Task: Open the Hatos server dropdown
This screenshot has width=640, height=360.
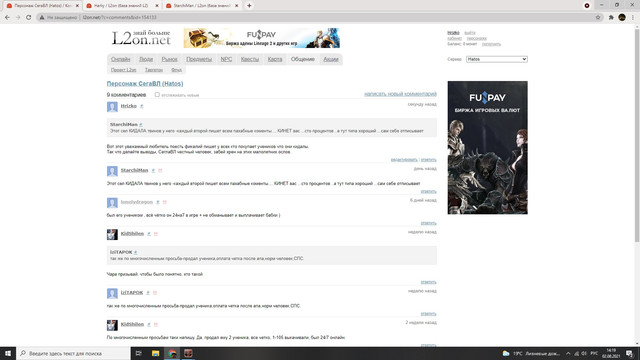Action: (496, 59)
